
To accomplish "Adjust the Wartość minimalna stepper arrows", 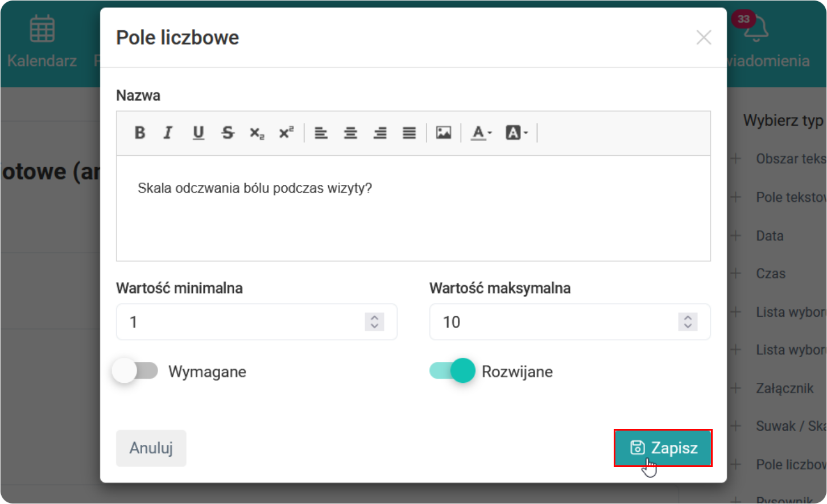I will click(374, 322).
